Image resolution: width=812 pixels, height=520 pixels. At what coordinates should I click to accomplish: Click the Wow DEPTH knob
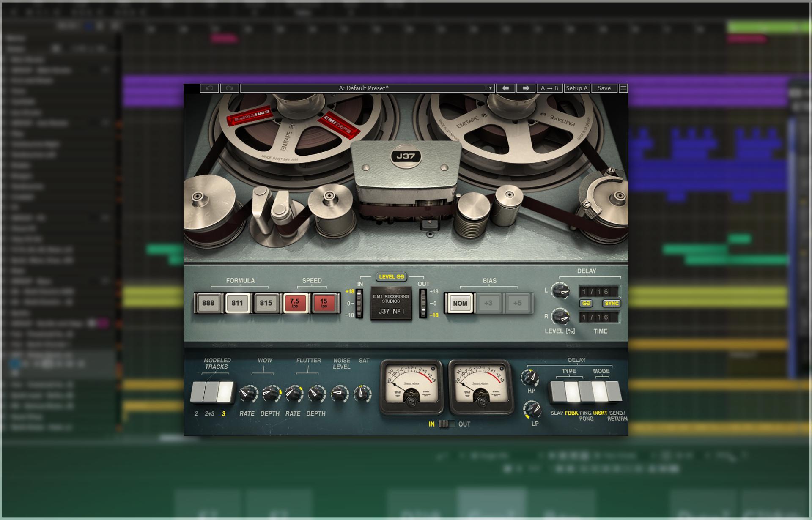271,394
